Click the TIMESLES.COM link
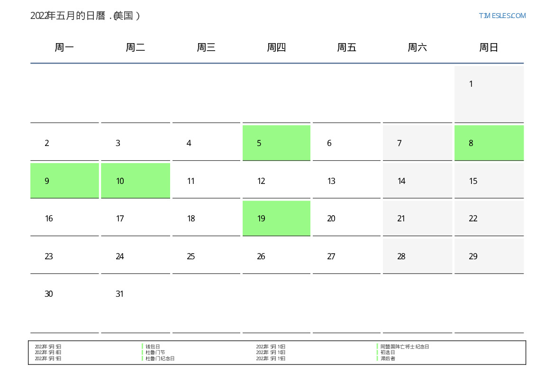554x392 pixels. tap(502, 16)
